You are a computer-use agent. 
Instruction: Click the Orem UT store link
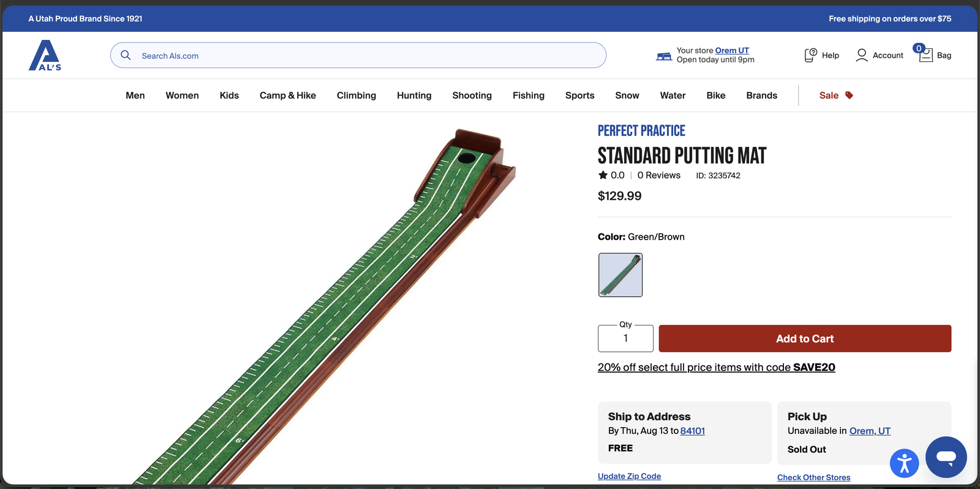(x=732, y=50)
